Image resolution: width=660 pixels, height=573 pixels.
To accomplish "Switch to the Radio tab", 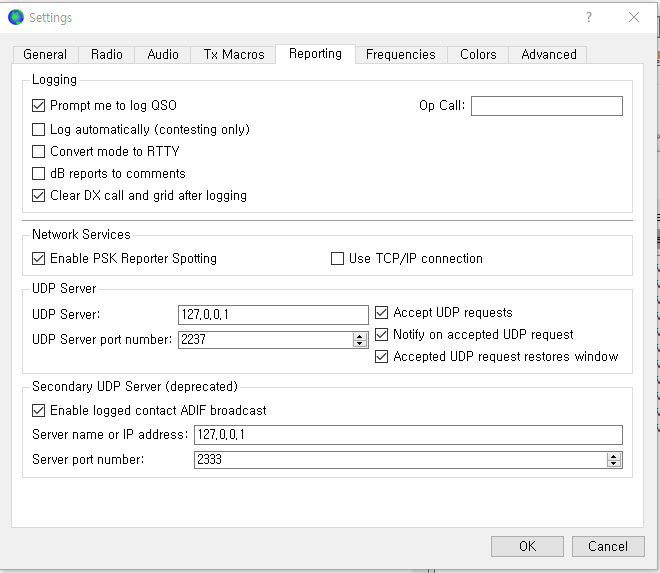I will [x=106, y=54].
